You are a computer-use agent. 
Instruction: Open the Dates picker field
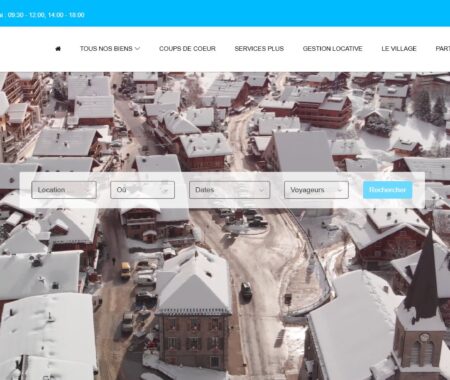point(230,190)
